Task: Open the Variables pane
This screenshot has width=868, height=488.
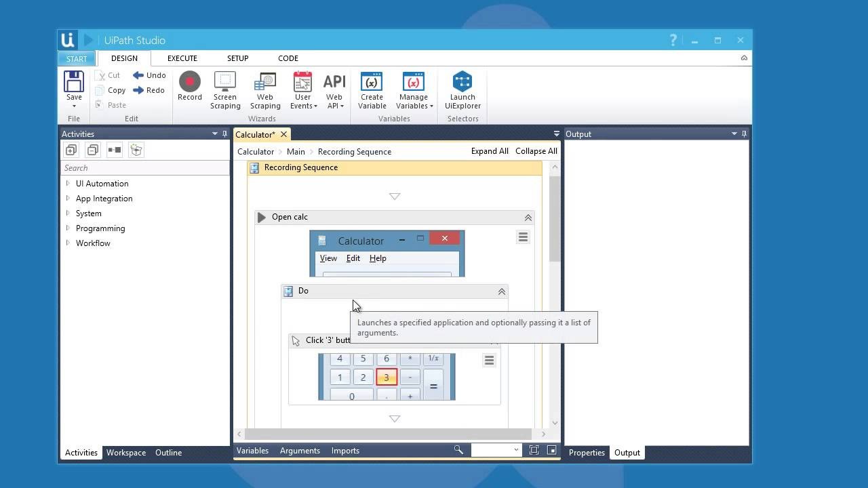Action: 252,450
